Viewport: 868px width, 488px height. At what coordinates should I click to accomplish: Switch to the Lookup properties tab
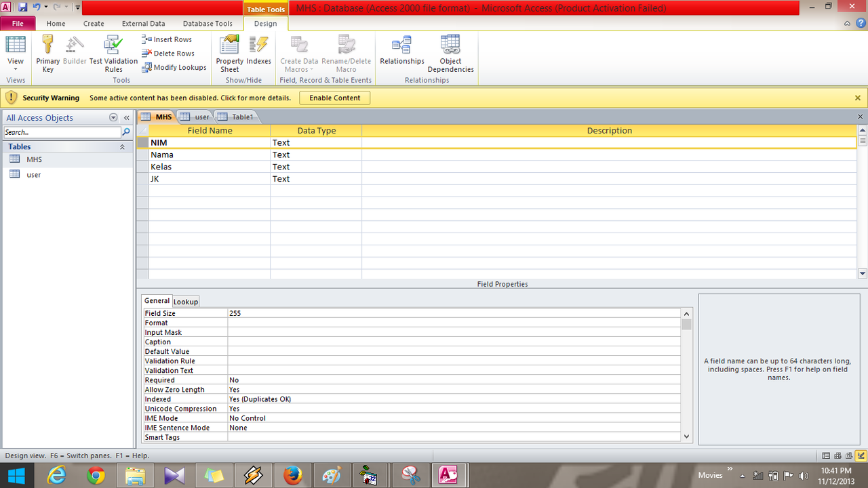(186, 302)
